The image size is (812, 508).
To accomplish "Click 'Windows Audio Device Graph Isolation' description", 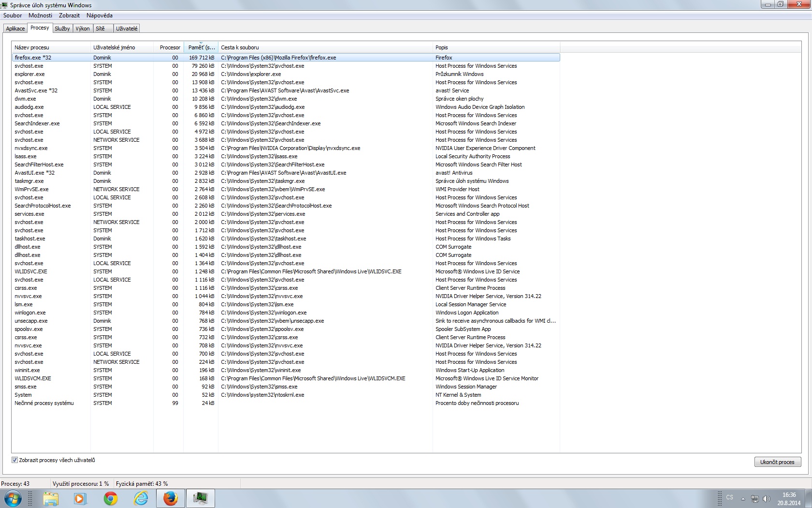I will pos(480,107).
